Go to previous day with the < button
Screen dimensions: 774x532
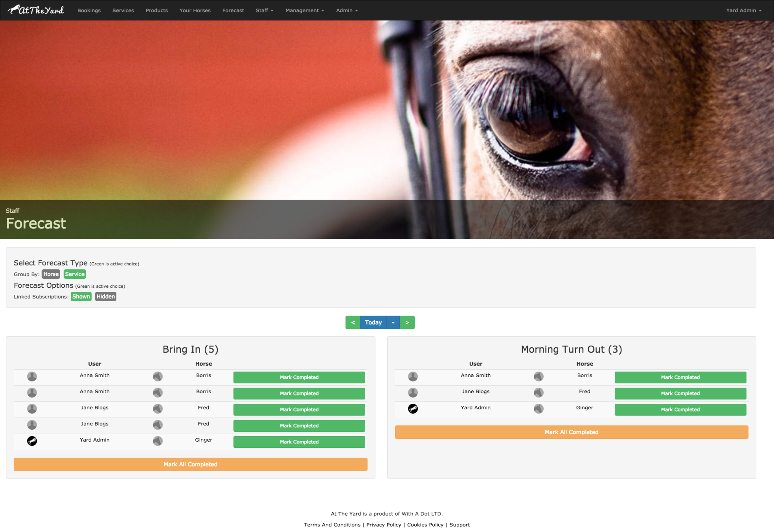353,323
